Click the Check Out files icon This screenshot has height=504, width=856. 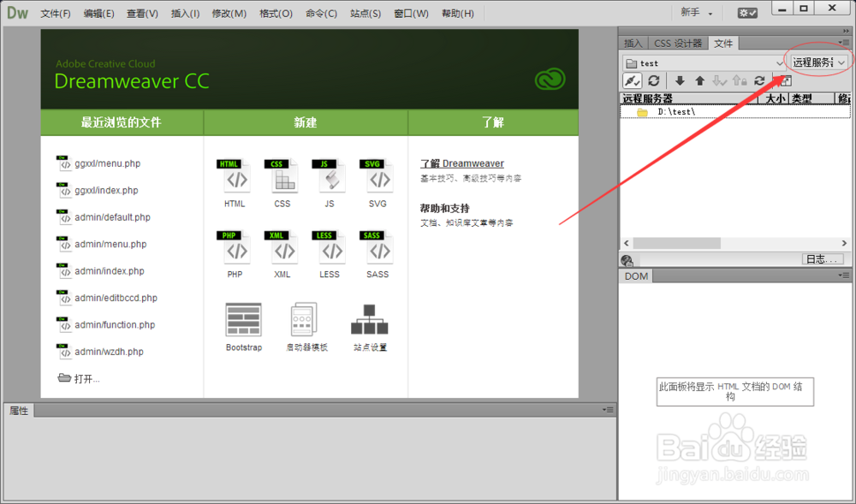(720, 80)
